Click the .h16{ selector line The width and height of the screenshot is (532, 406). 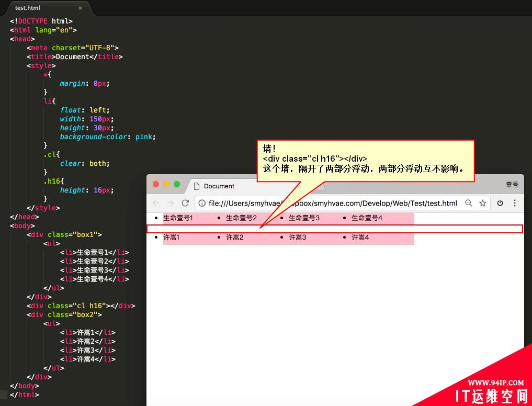pos(53,181)
